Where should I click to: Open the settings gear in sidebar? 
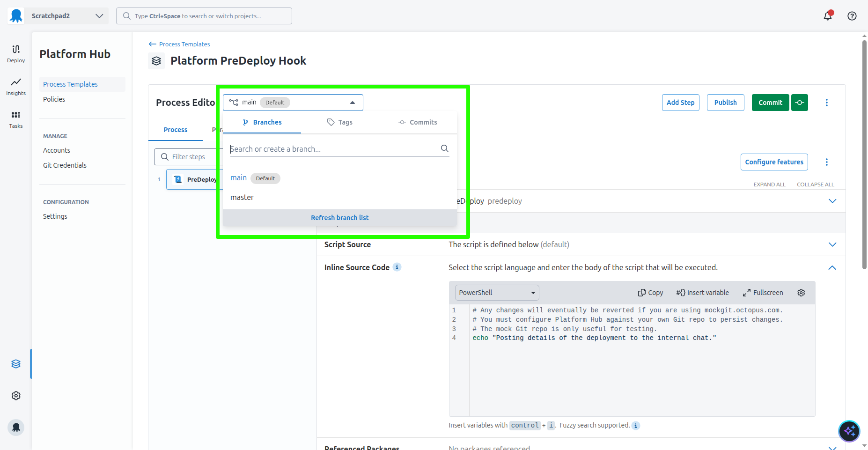click(16, 396)
